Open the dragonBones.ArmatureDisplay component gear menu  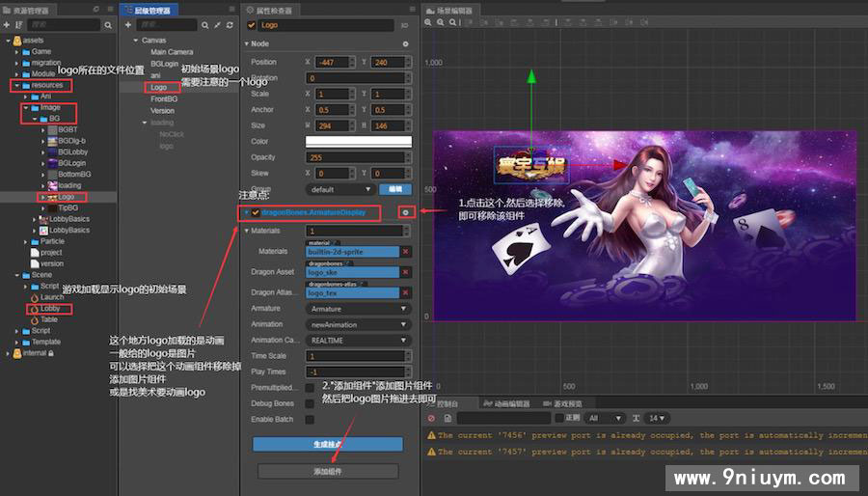406,212
